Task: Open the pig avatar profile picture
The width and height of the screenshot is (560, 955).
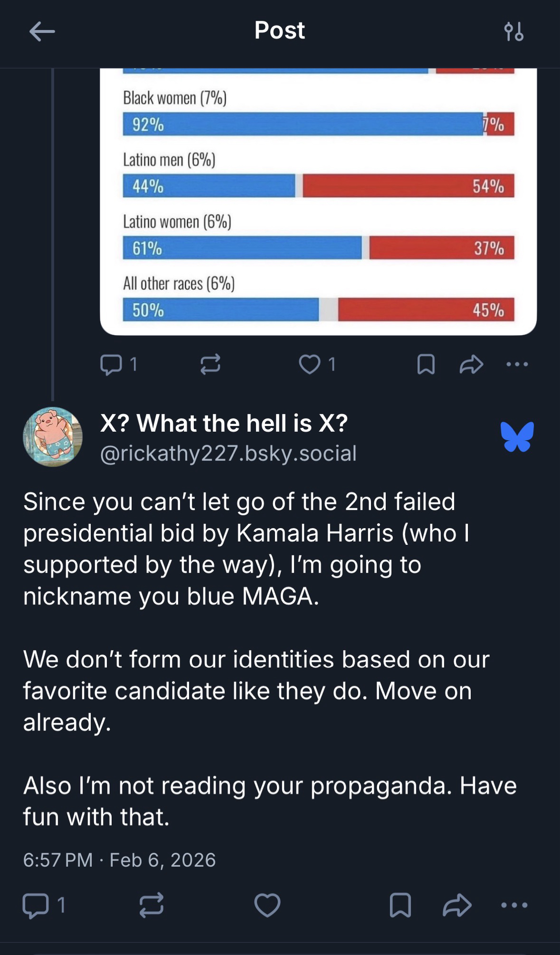Action: (53, 436)
